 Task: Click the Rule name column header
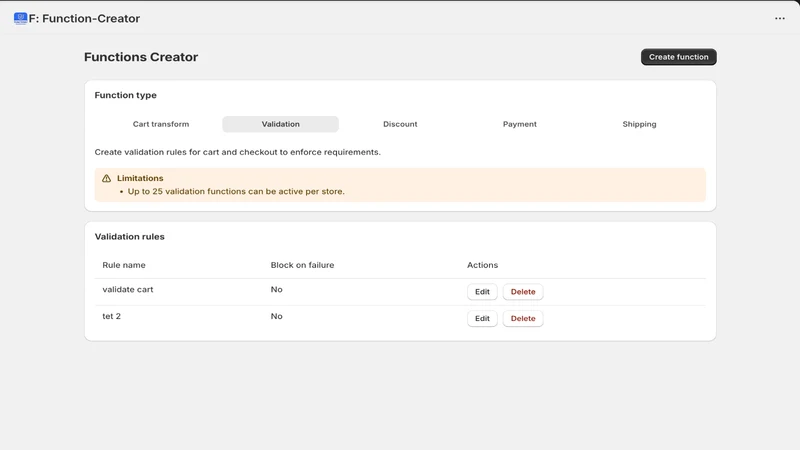pyautogui.click(x=124, y=265)
